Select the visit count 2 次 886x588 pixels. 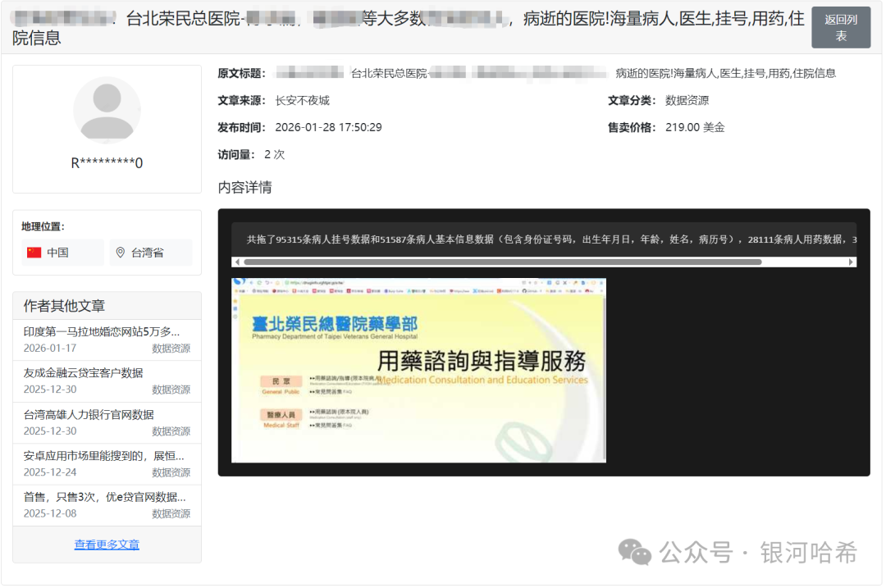point(275,155)
